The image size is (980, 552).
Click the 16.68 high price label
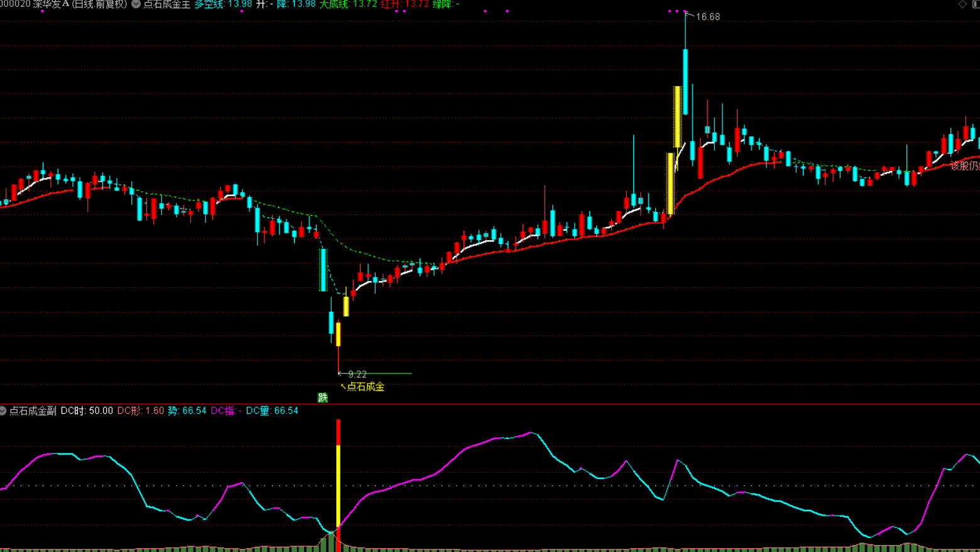click(x=708, y=17)
